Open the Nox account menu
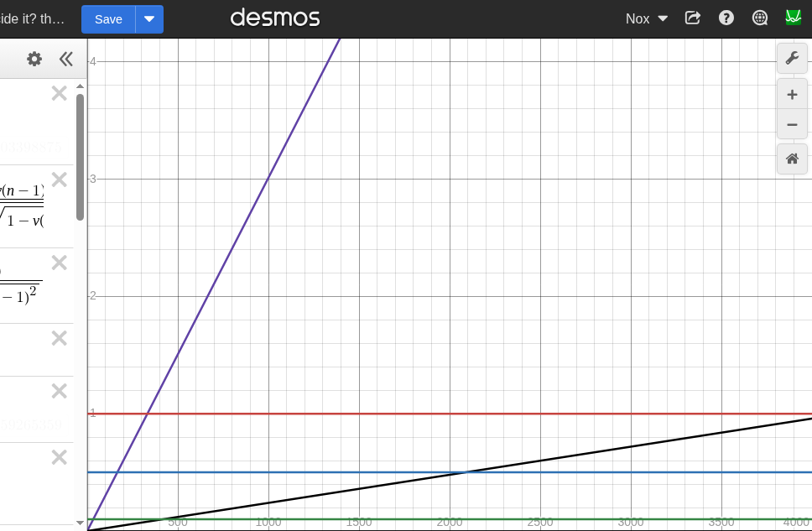 [646, 18]
